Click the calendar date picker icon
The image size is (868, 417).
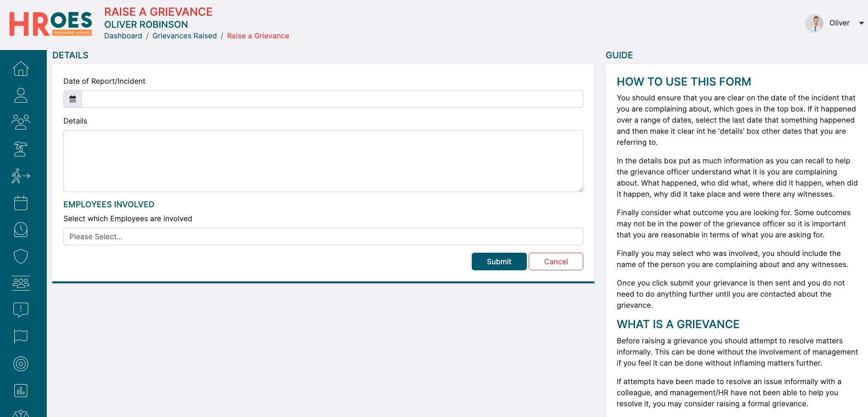(73, 99)
